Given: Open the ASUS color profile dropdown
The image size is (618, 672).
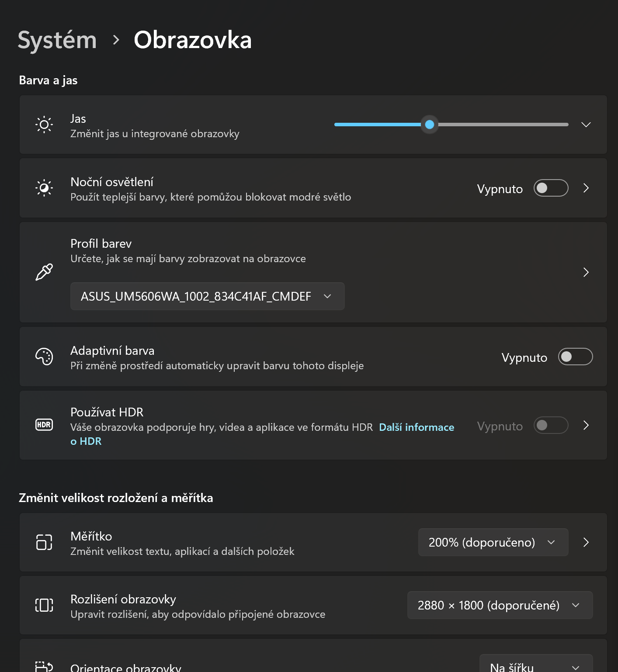Looking at the screenshot, I should point(207,296).
